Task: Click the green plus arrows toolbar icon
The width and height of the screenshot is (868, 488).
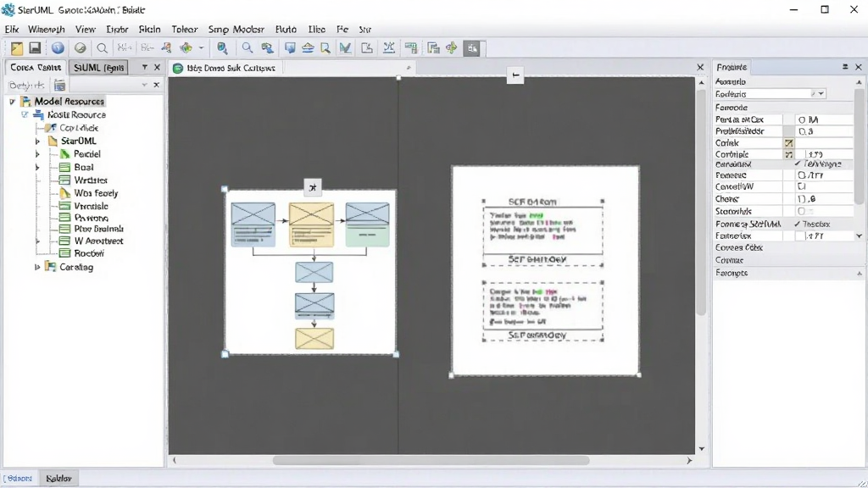Action: tap(452, 48)
